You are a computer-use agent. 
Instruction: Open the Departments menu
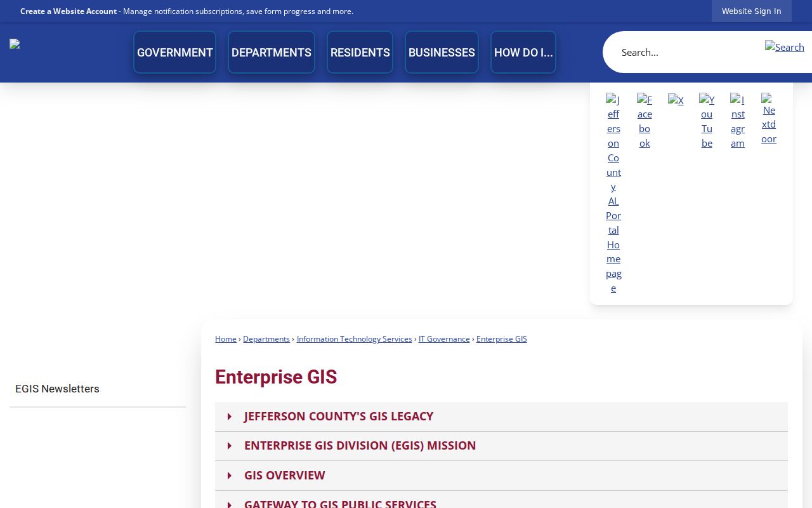tap(272, 53)
